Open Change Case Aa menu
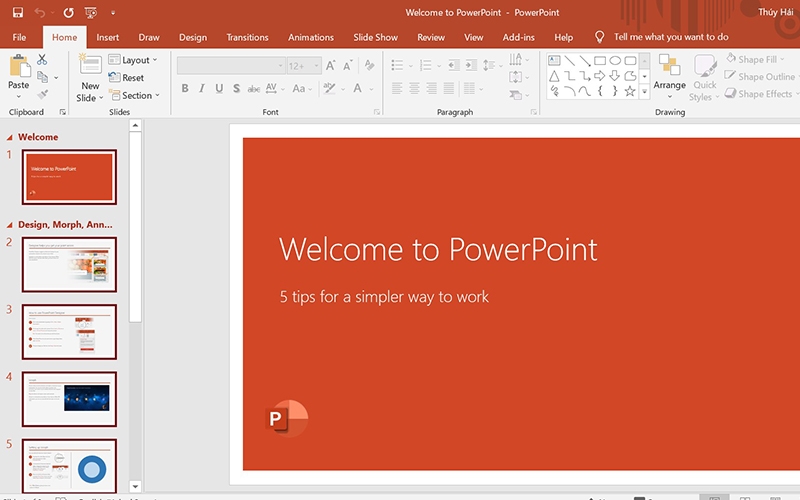 302,88
